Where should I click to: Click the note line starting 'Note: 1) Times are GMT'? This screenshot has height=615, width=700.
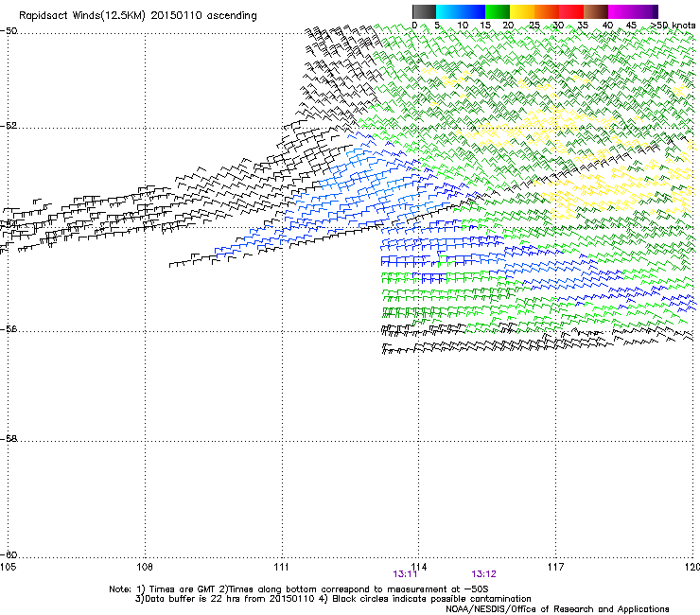pos(299,589)
